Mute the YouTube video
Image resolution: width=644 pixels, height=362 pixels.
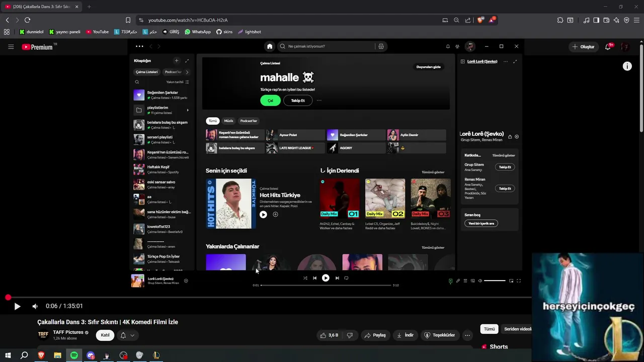35,306
